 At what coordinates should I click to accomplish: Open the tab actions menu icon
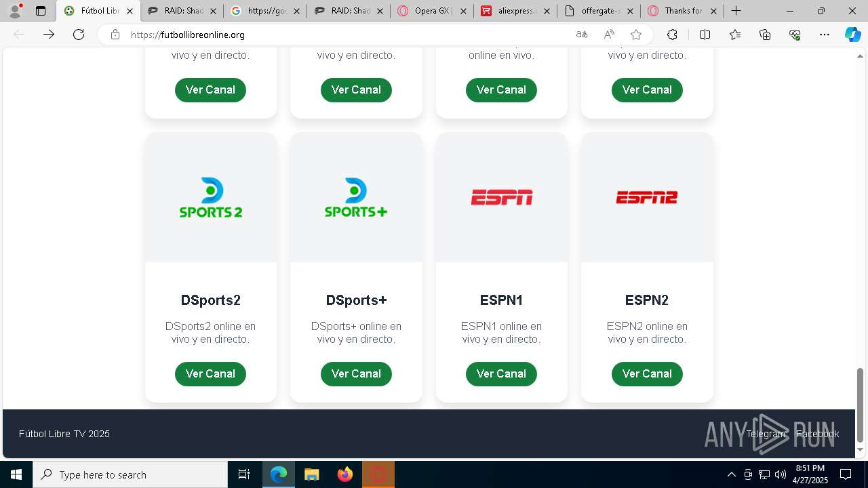coord(41,11)
